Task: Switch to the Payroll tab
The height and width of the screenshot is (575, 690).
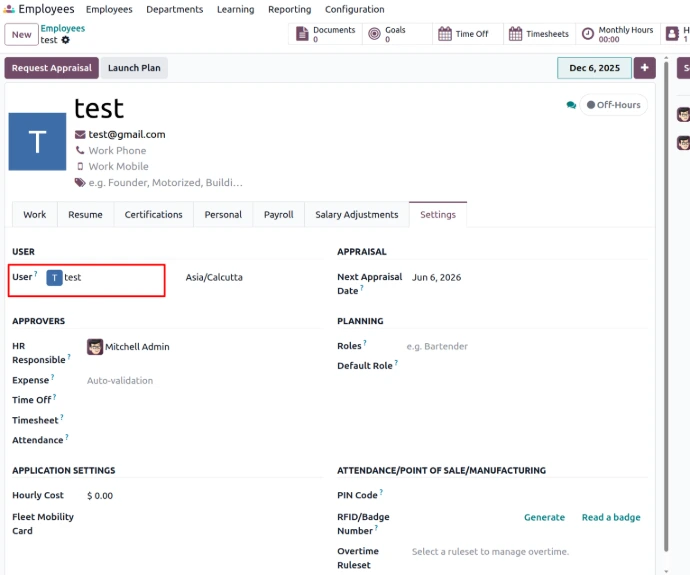Action: [278, 214]
